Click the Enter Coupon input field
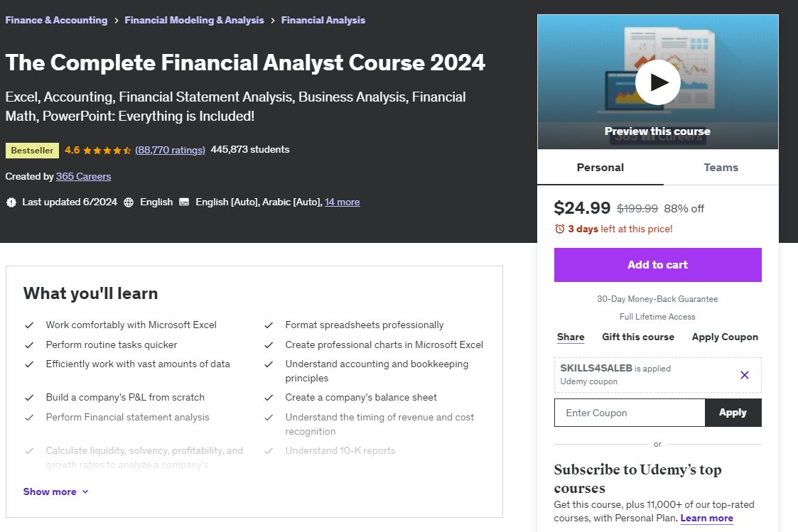798x532 pixels. (x=629, y=412)
